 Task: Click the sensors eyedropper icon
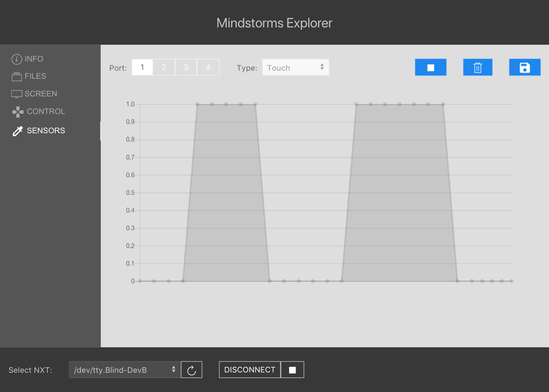[x=18, y=131]
